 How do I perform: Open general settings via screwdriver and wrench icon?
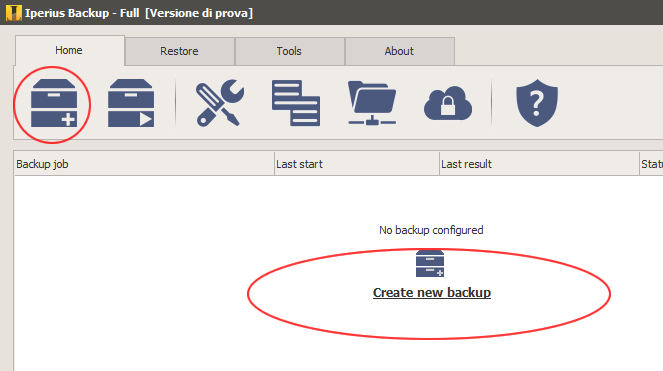(220, 103)
